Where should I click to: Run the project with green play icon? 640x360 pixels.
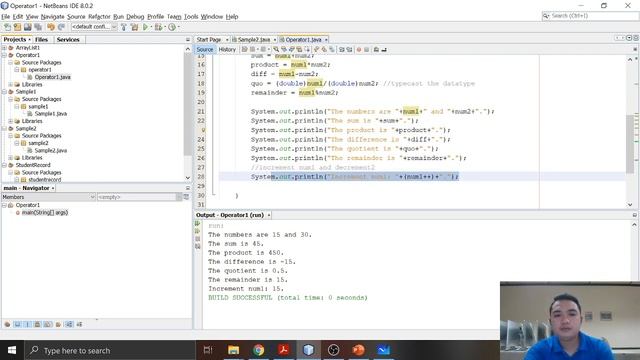[145, 27]
